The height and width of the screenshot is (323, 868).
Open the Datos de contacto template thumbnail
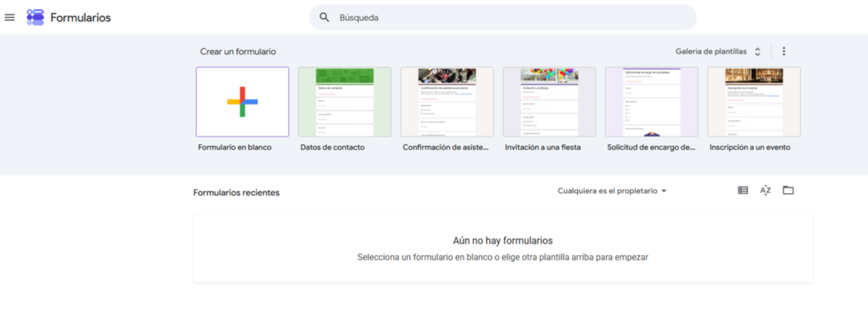[345, 102]
